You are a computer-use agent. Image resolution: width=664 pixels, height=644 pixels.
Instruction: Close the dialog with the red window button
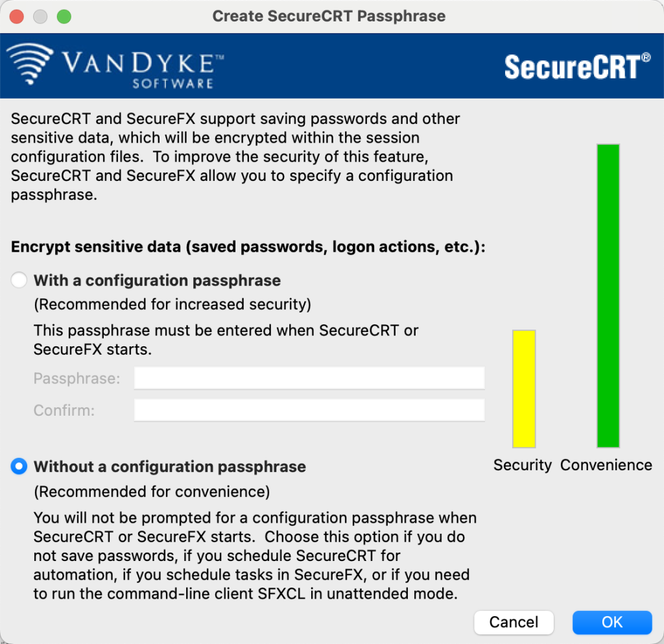point(17,16)
